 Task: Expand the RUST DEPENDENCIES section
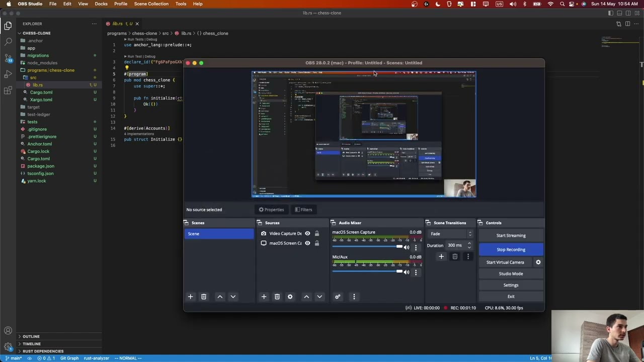pos(43,351)
